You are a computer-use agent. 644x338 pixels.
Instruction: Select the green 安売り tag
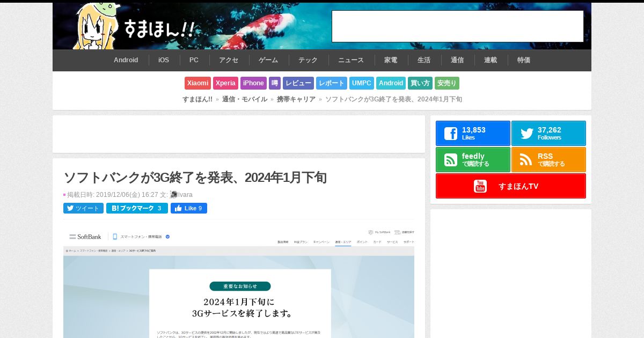tap(447, 83)
